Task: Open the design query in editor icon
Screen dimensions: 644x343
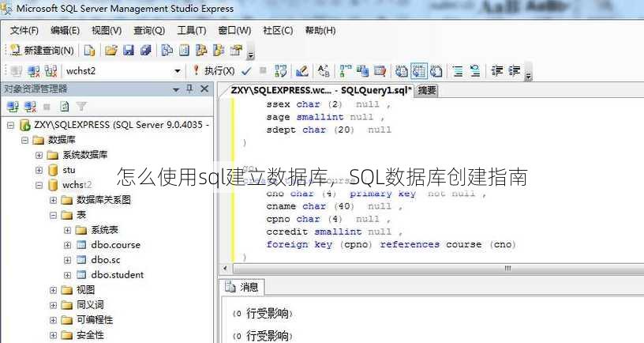Action: (x=302, y=71)
